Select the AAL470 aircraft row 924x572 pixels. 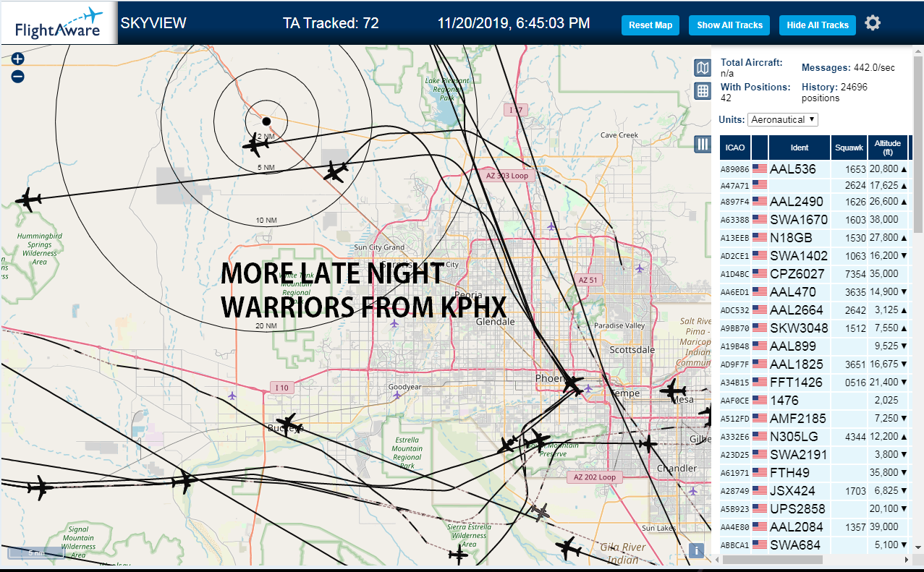pos(815,292)
